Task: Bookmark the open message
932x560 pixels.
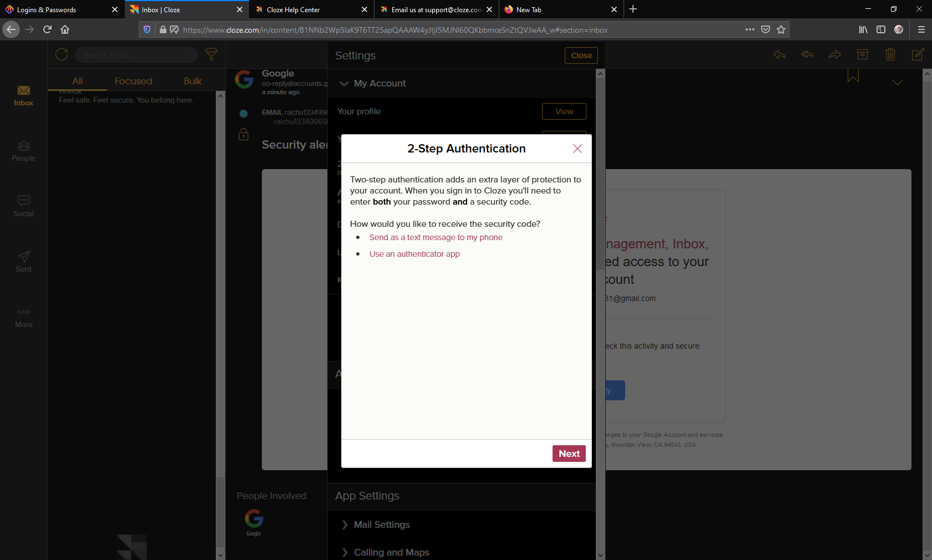Action: (853, 76)
